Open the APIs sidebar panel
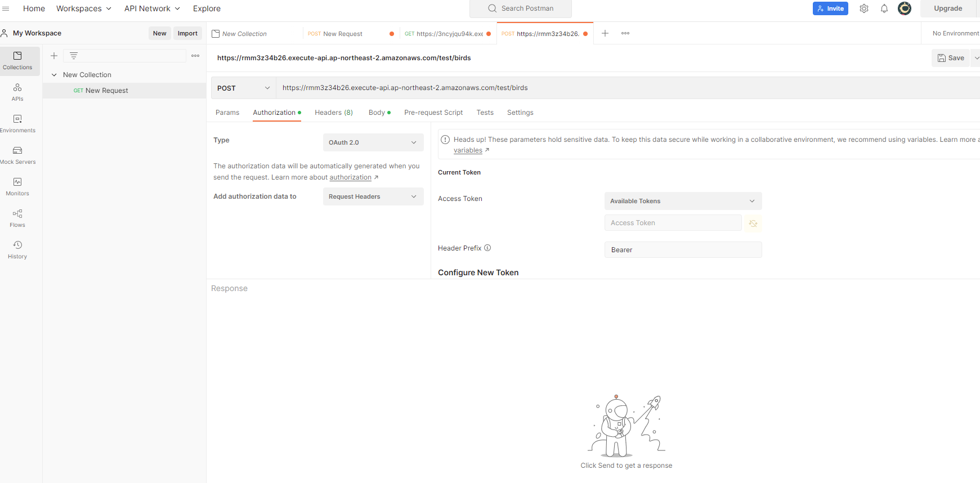This screenshot has width=980, height=483. click(17, 92)
